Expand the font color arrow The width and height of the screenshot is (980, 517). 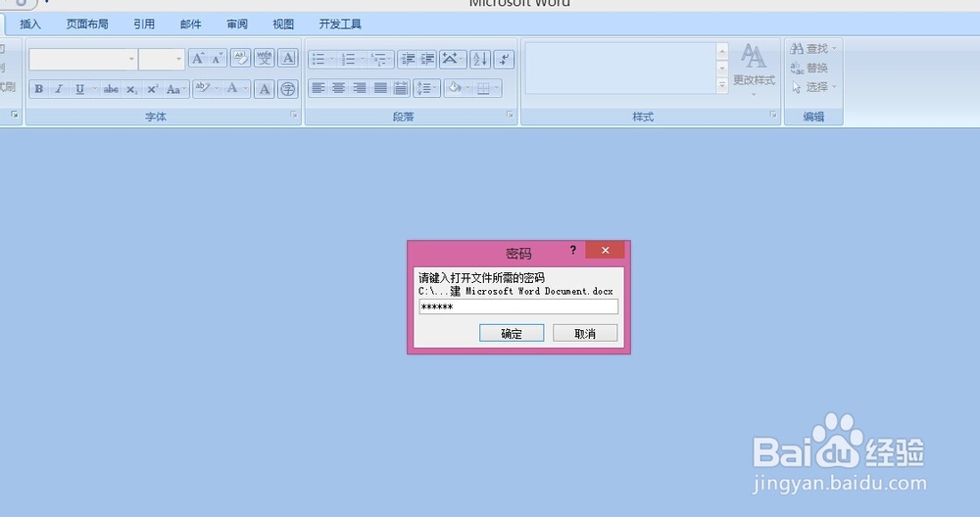tap(246, 89)
